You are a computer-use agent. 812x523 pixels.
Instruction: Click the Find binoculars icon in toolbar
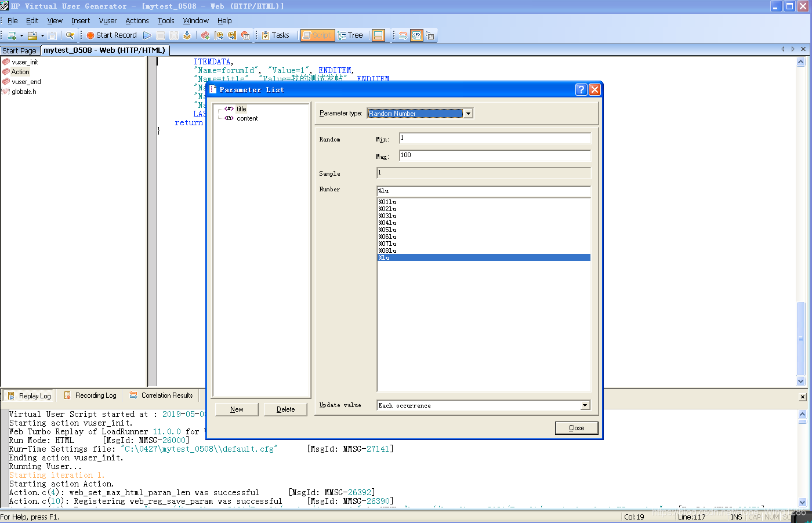70,35
